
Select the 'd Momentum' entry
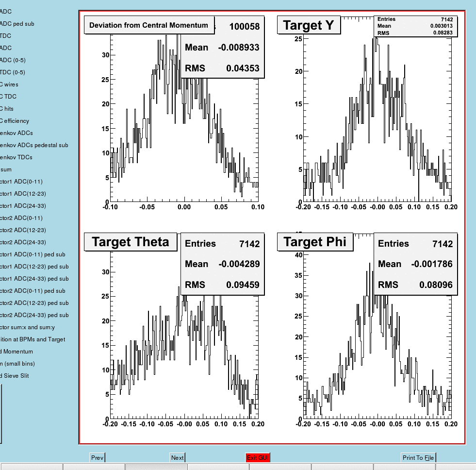(x=16, y=352)
